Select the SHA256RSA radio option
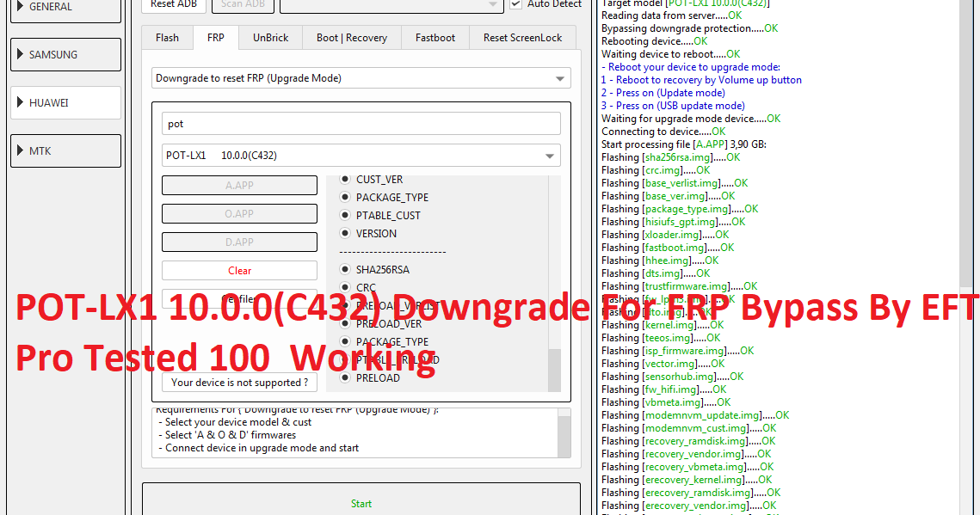This screenshot has width=980, height=515. (344, 270)
